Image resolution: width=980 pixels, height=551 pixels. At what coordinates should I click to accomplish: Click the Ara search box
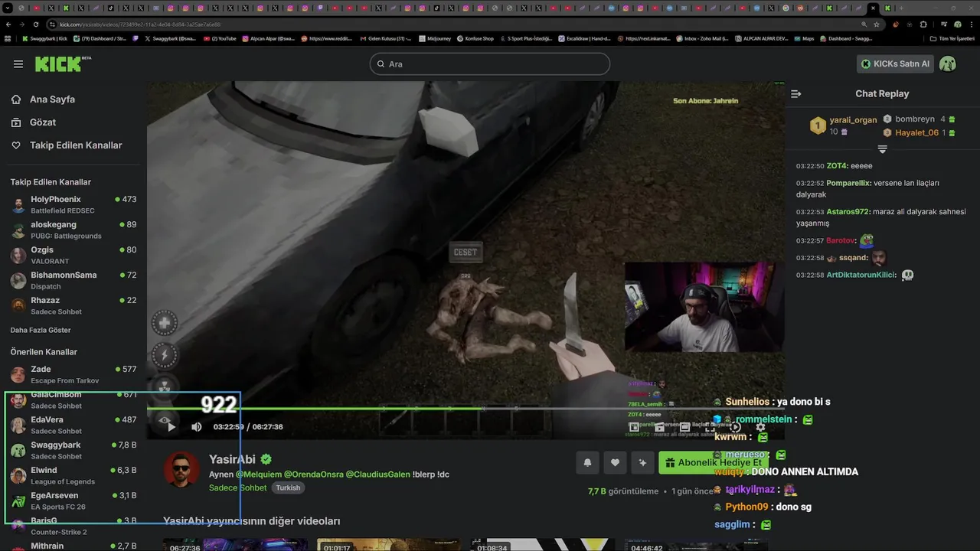490,64
